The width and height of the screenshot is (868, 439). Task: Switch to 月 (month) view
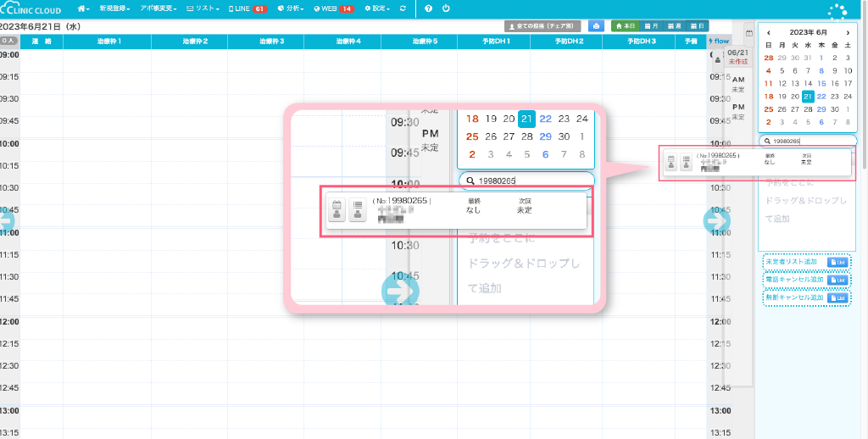651,26
